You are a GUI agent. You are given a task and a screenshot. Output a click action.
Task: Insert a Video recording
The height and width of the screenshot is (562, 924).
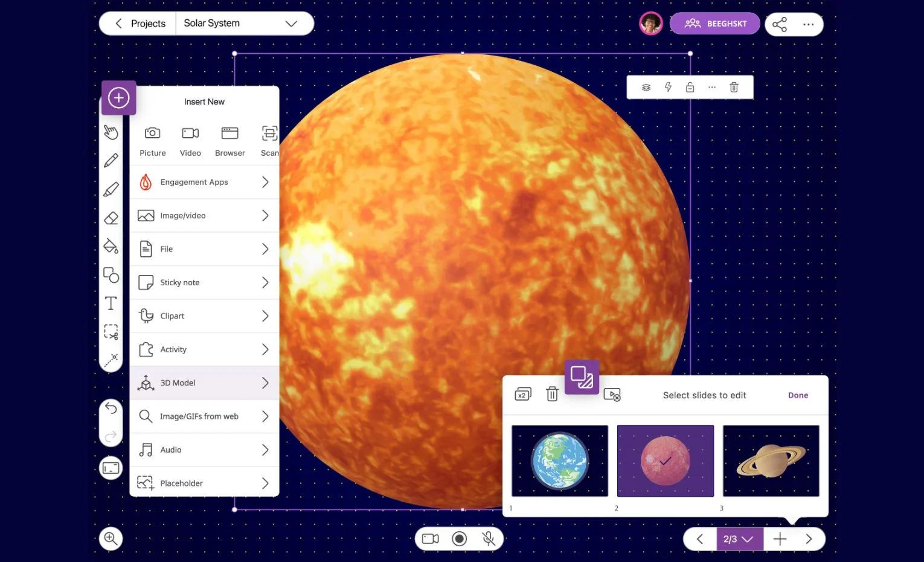pos(190,141)
